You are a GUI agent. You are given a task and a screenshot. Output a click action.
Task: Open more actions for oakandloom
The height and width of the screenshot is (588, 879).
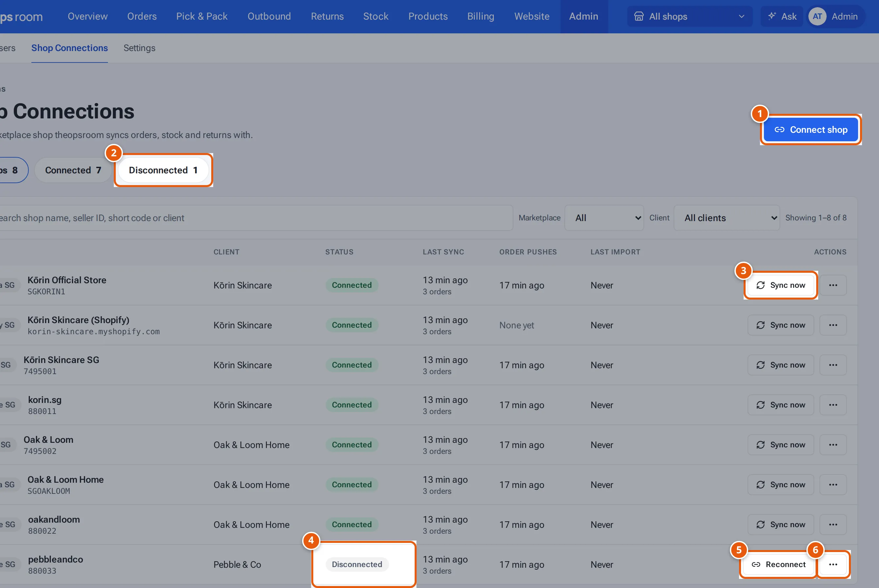pyautogui.click(x=833, y=525)
